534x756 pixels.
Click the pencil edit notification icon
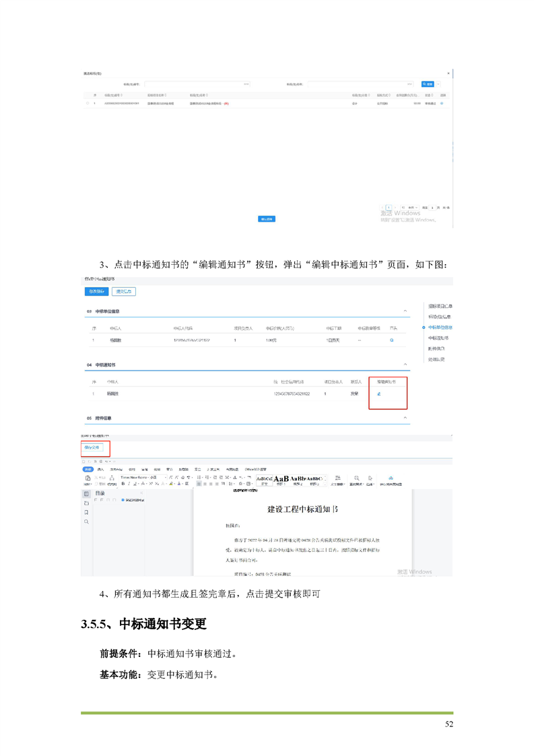pyautogui.click(x=378, y=393)
